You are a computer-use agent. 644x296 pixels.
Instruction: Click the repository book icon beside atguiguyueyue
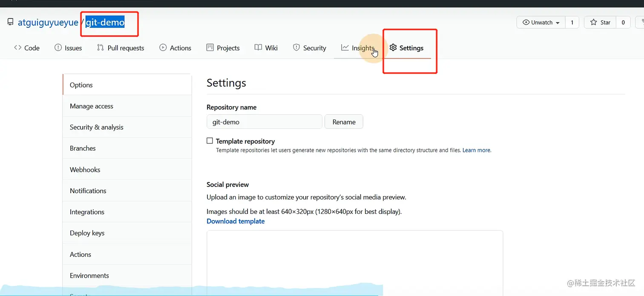(x=10, y=22)
